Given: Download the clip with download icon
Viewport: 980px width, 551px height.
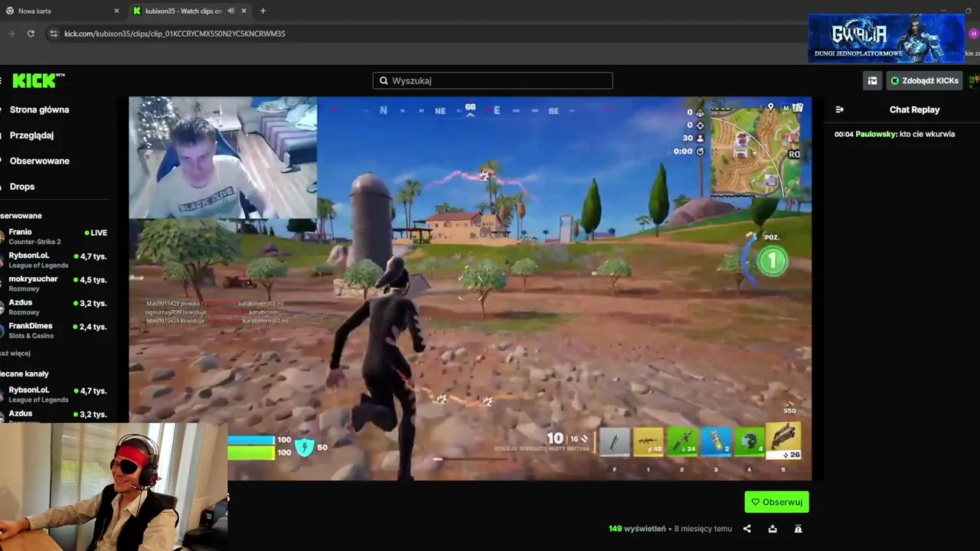Looking at the screenshot, I should point(773,529).
